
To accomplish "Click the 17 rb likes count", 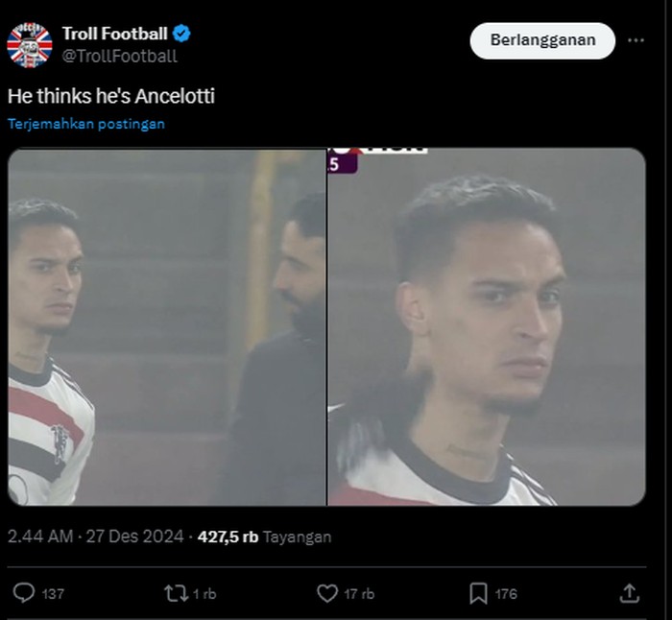I will pos(357,594).
